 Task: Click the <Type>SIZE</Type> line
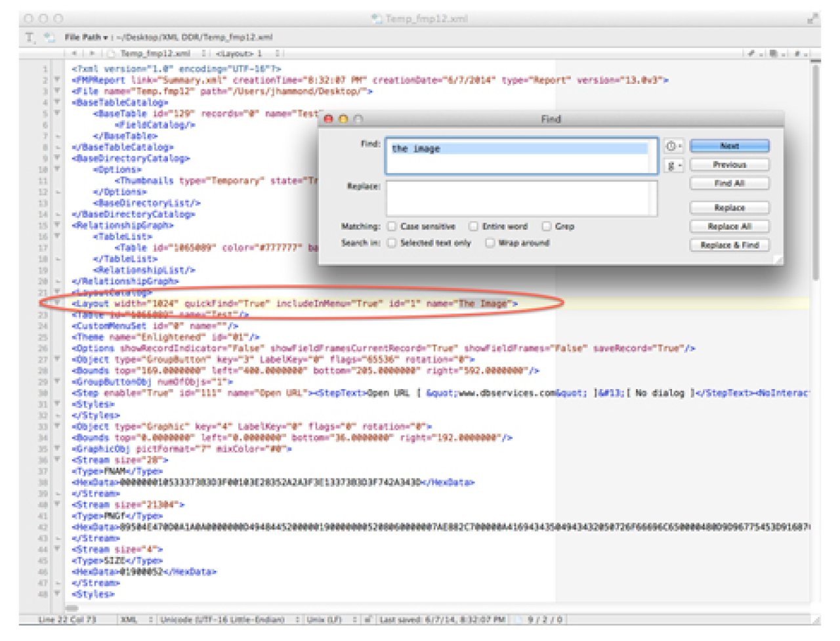(116, 560)
